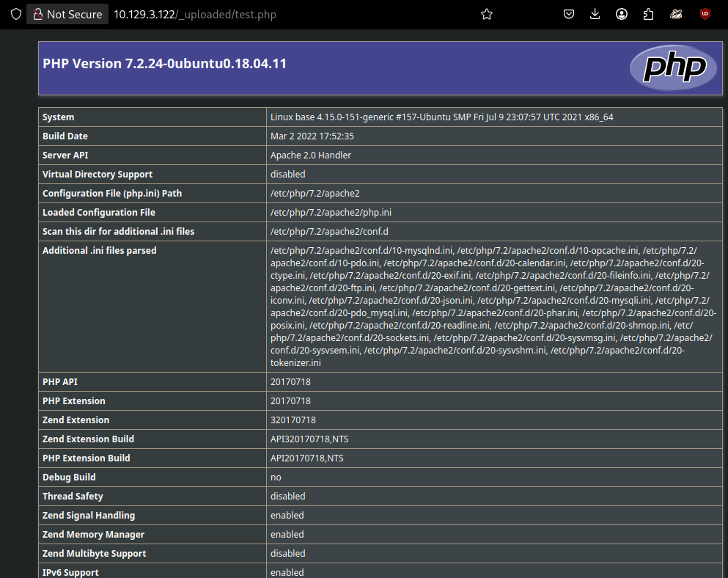Viewport: 728px width, 578px height.
Task: Click the Additional .ini files parsed label
Action: tap(100, 251)
